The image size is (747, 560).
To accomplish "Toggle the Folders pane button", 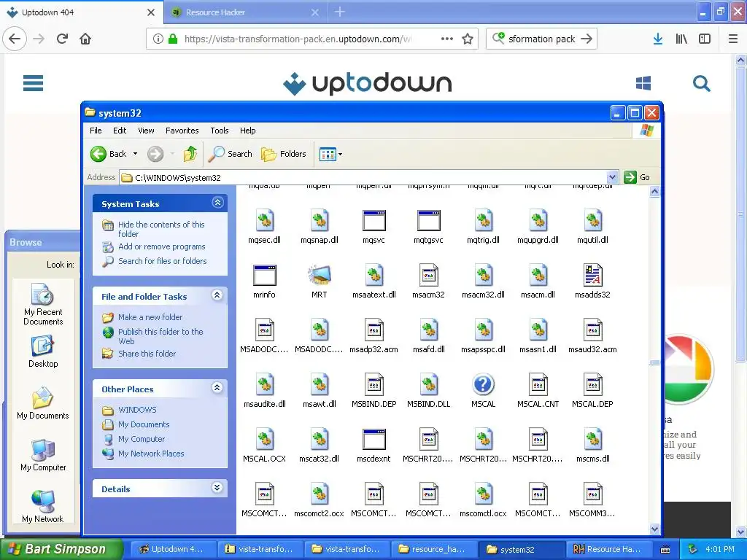I will [x=284, y=154].
